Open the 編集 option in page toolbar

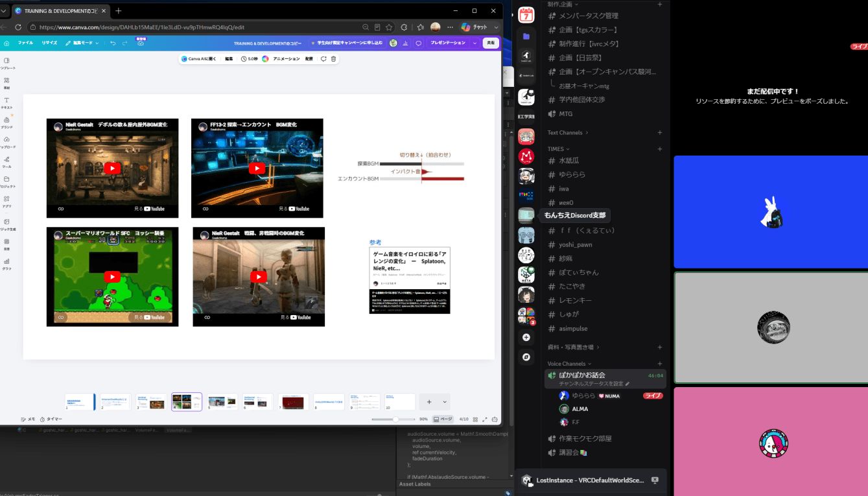pos(229,59)
